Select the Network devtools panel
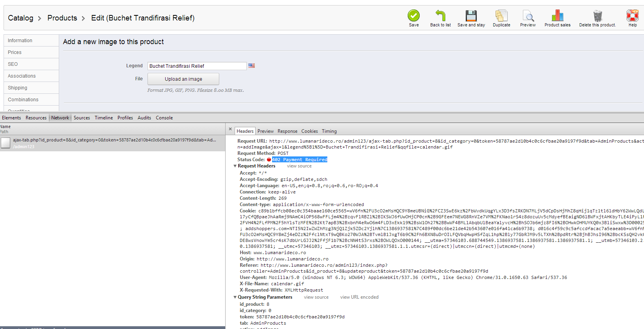 pyautogui.click(x=60, y=118)
